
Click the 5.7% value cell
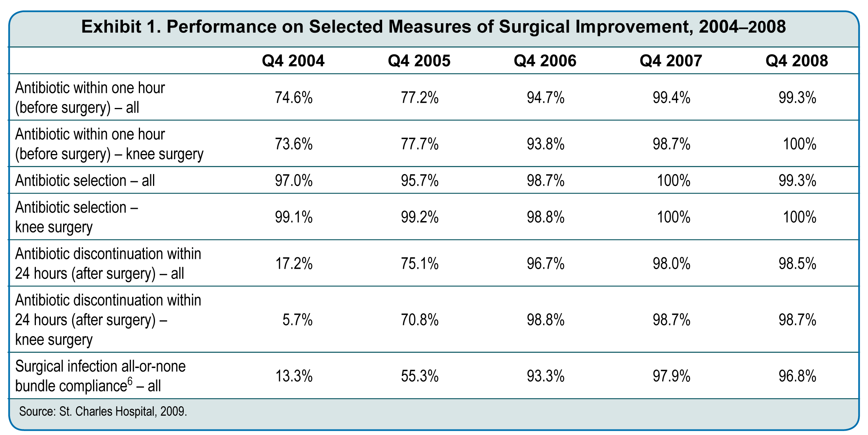coord(297,320)
